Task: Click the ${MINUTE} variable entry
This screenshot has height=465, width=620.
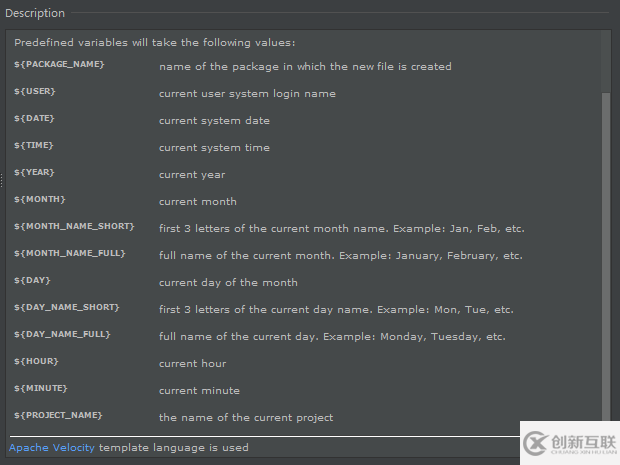Action: click(42, 389)
